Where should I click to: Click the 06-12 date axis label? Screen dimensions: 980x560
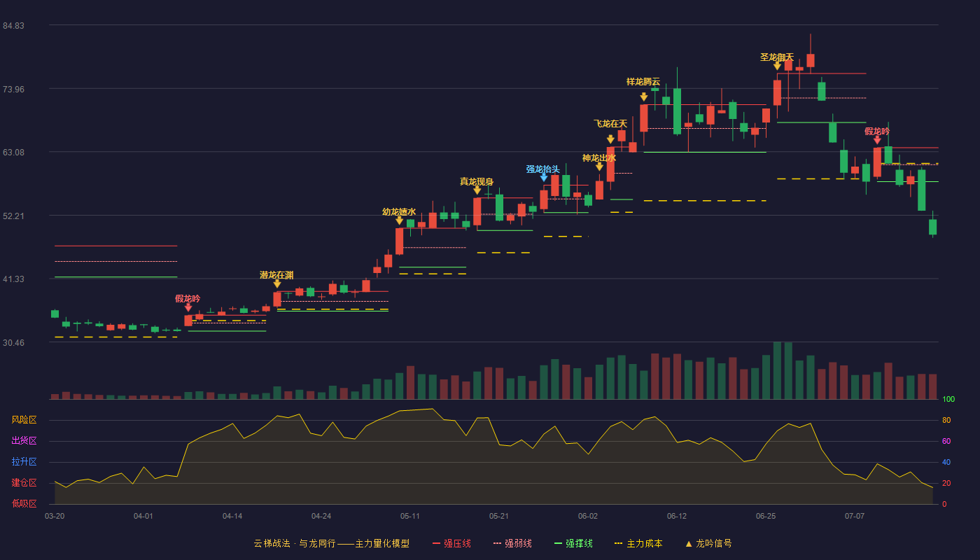coord(677,516)
